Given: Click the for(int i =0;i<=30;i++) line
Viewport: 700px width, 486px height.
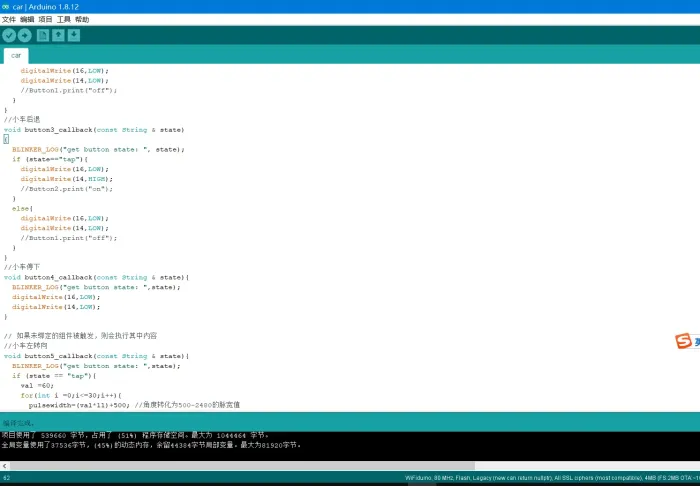Looking at the screenshot, I should tap(71, 395).
